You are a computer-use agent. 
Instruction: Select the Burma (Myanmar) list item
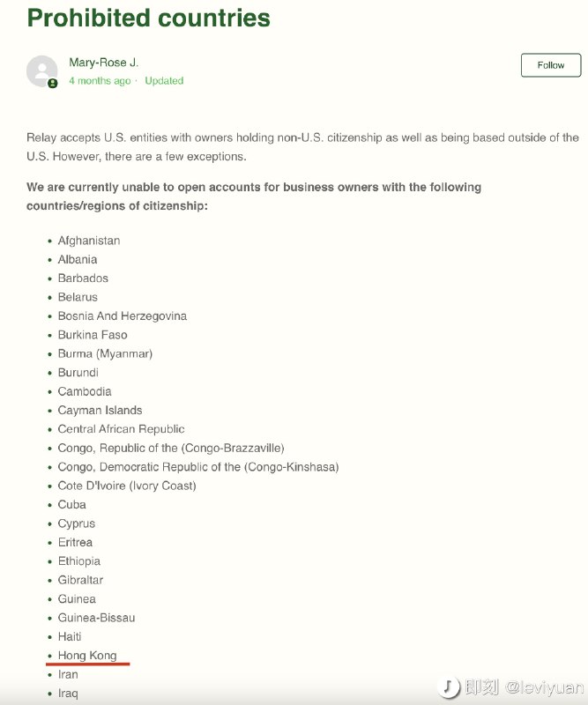tap(103, 353)
